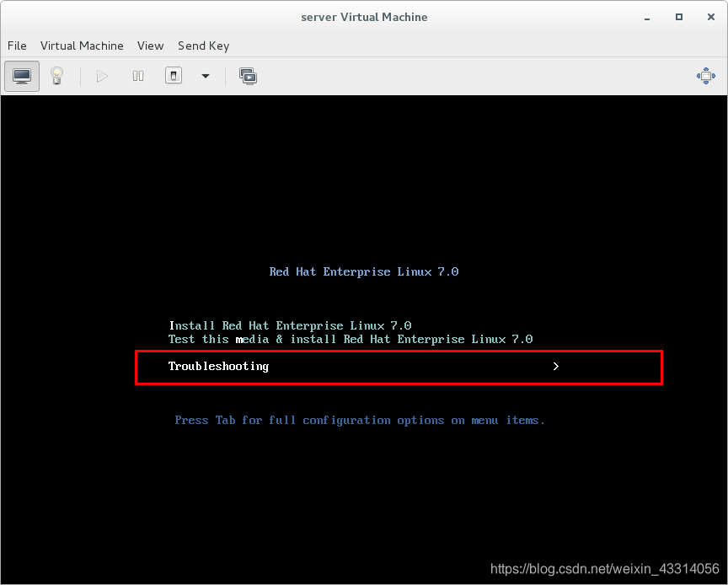Minimize the server Virtual Machine window
Viewport: 728px width, 585px height.
click(x=647, y=18)
